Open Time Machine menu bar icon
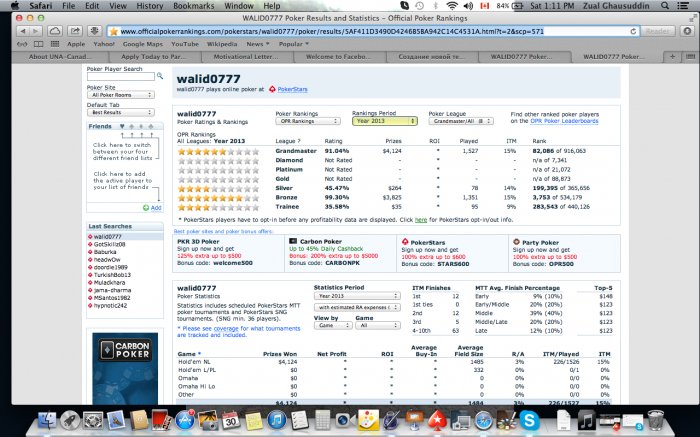The width and height of the screenshot is (700, 437). coord(419,6)
